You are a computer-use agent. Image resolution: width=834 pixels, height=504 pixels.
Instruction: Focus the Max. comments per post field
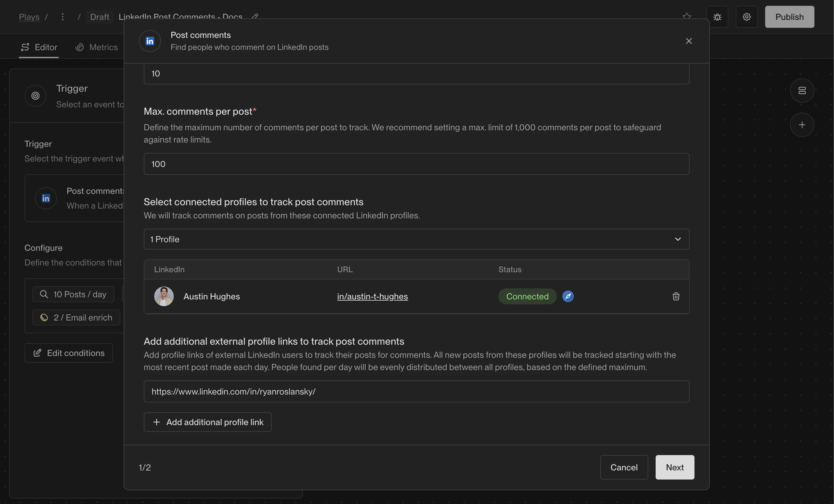(416, 164)
